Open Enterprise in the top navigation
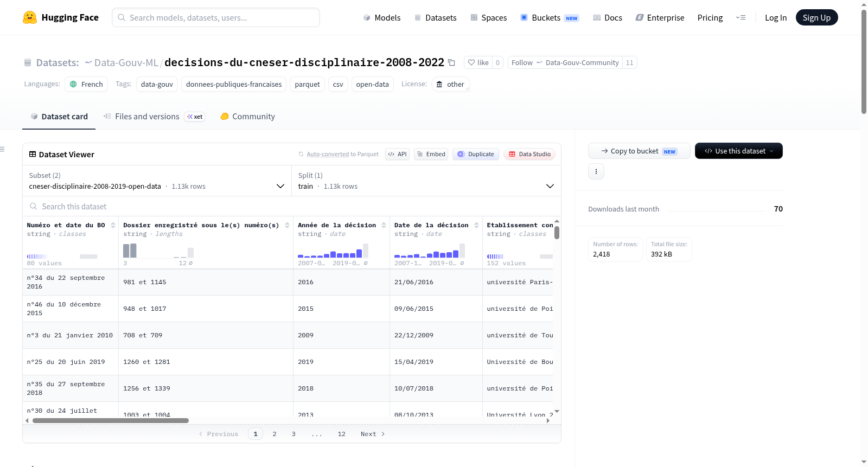The width and height of the screenshot is (868, 467). click(x=660, y=17)
